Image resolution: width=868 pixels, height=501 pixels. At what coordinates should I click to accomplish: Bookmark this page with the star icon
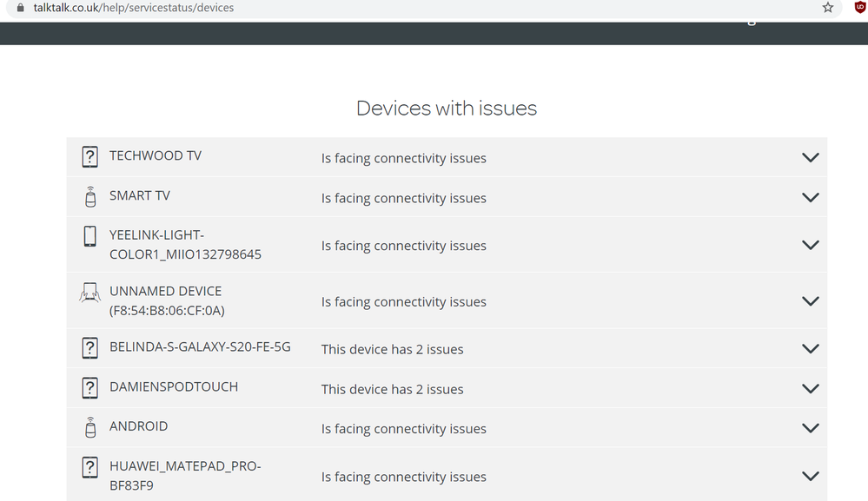827,8
